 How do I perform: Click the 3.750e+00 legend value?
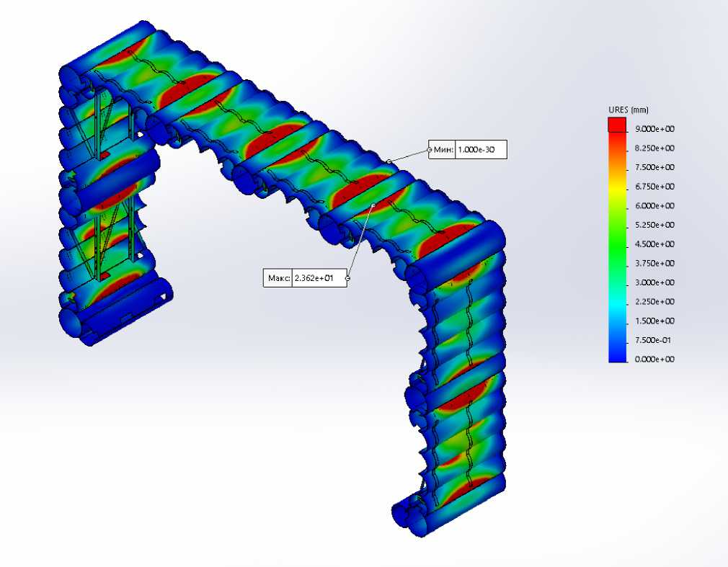(654, 264)
